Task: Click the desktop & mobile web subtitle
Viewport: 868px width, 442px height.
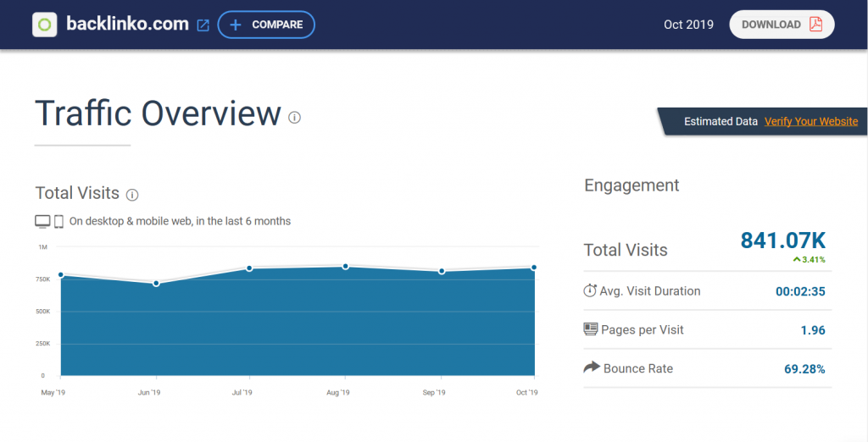Action: [180, 221]
